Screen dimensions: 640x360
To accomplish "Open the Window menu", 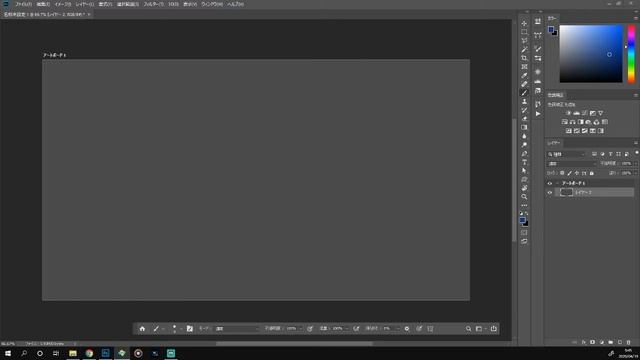I will 212,4.
